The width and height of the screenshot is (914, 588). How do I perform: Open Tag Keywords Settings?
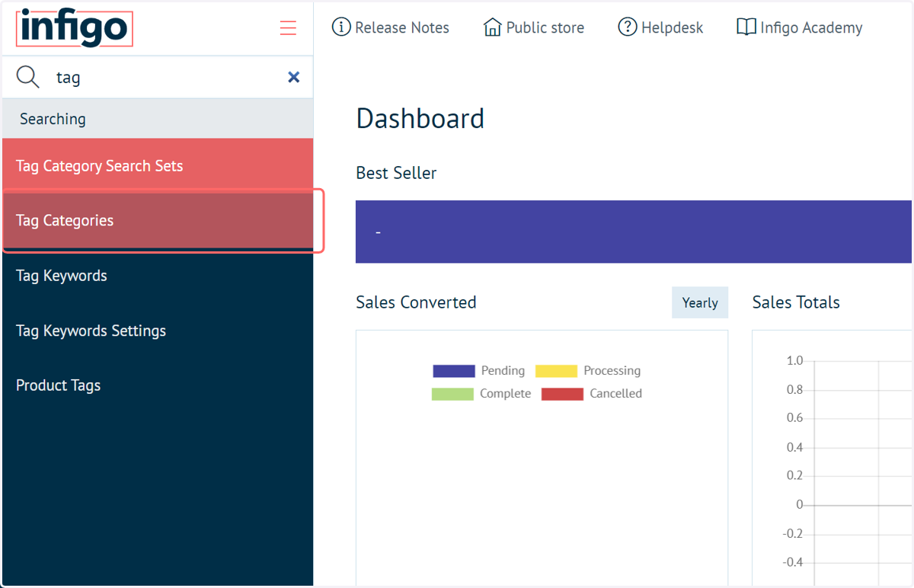click(158, 331)
